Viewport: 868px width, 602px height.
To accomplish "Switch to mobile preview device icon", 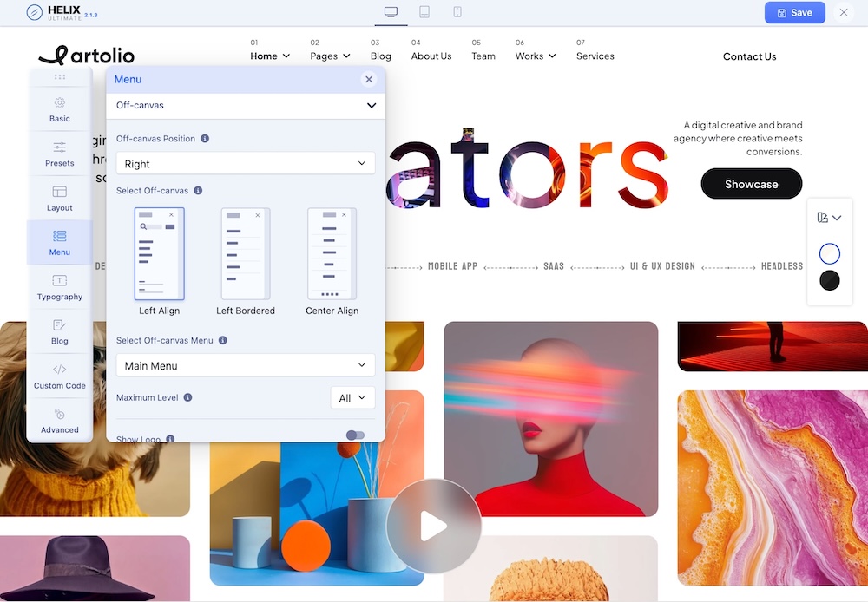I will coord(457,12).
